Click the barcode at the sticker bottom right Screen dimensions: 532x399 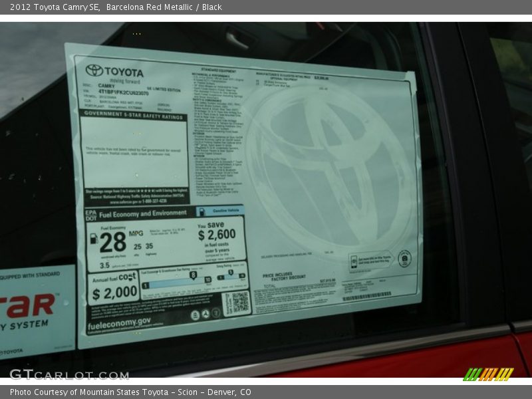click(x=366, y=296)
